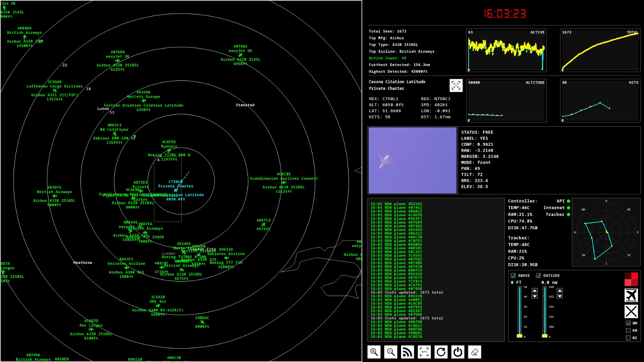Click the red heatmap color swatch
This screenshot has height=362, width=644.
coord(631,279)
